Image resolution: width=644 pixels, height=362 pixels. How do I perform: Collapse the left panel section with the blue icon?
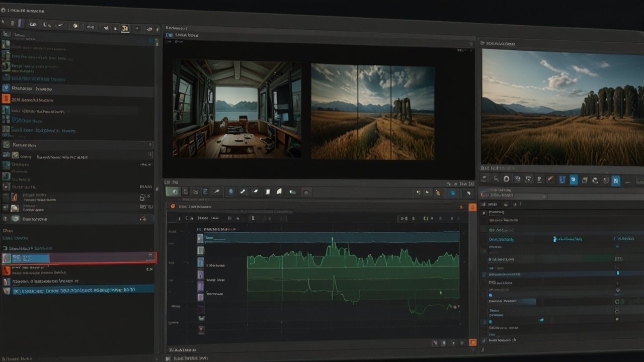pyautogui.click(x=6, y=88)
